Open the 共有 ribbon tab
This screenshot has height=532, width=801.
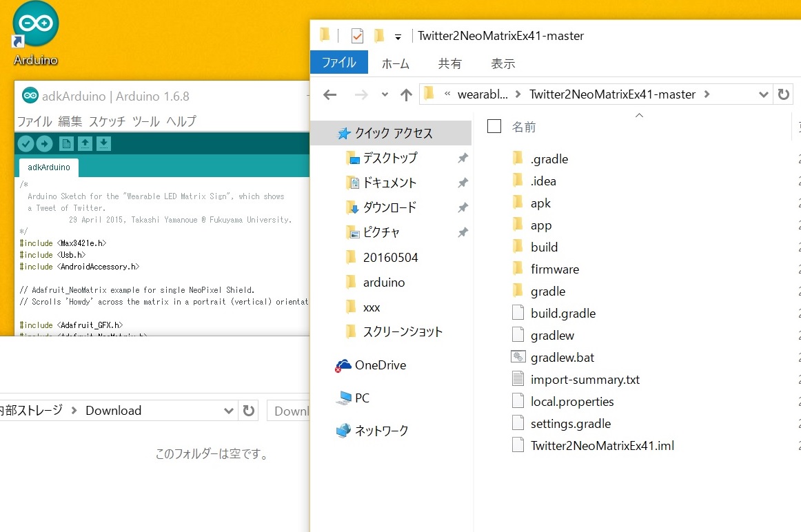(x=450, y=63)
